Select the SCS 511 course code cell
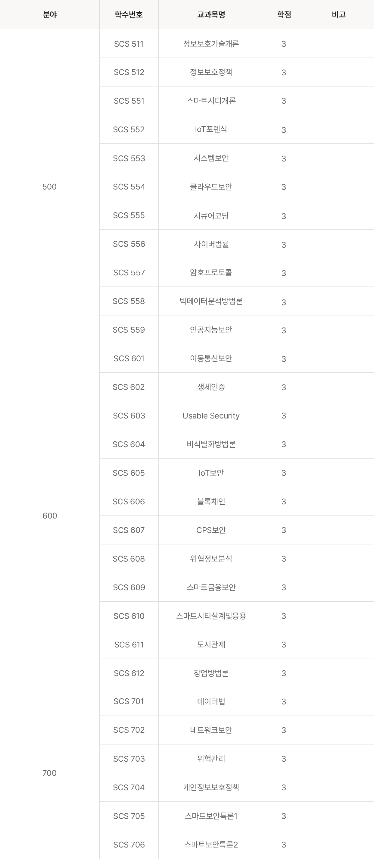 point(129,44)
